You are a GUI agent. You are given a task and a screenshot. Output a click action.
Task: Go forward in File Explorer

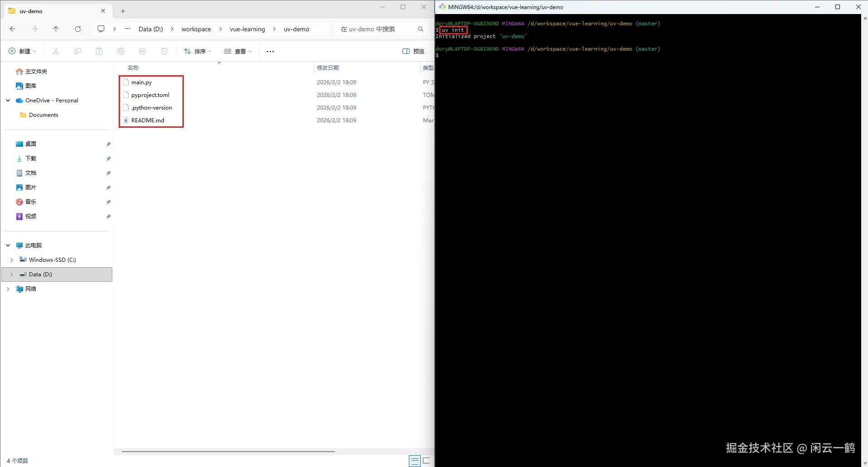[x=34, y=29]
